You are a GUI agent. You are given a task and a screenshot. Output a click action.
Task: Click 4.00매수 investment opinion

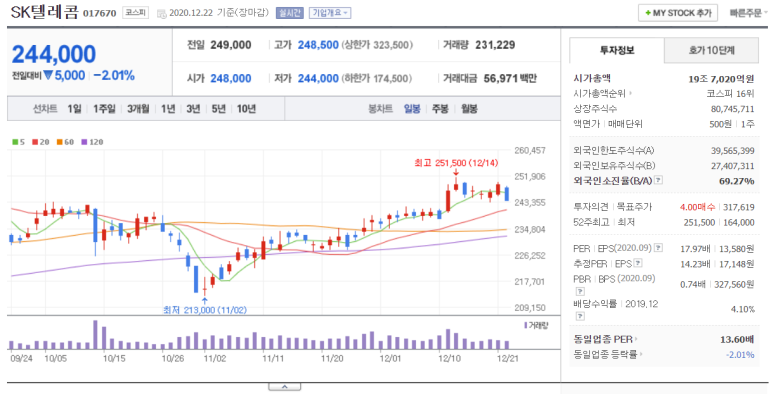pos(697,208)
